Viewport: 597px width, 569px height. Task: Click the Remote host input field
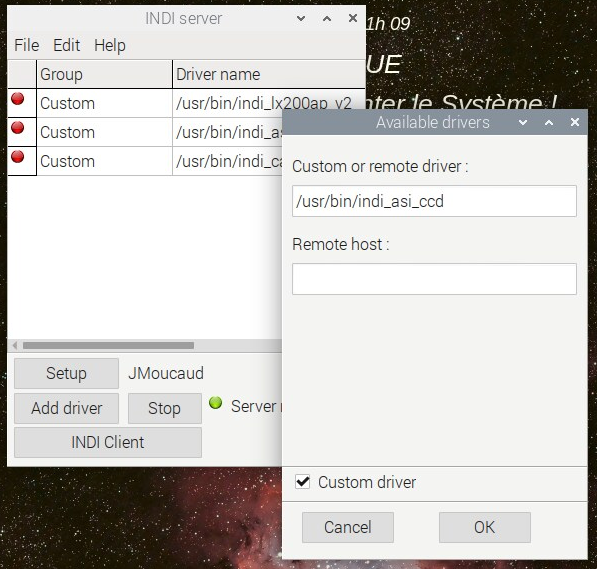(x=434, y=279)
